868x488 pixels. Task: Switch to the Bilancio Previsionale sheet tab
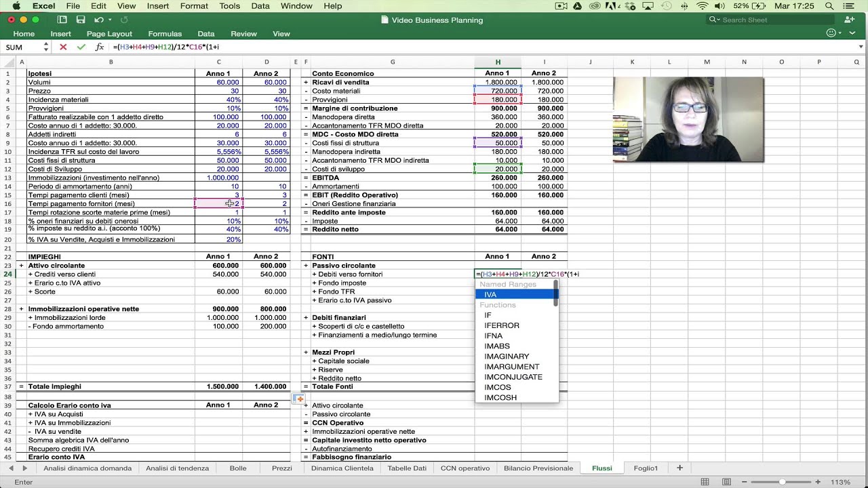pyautogui.click(x=538, y=468)
